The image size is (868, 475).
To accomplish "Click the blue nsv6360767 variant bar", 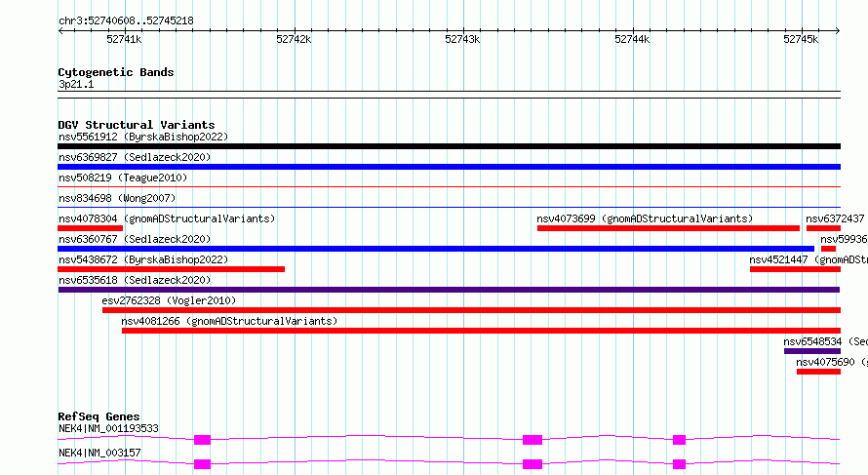I will (x=436, y=249).
